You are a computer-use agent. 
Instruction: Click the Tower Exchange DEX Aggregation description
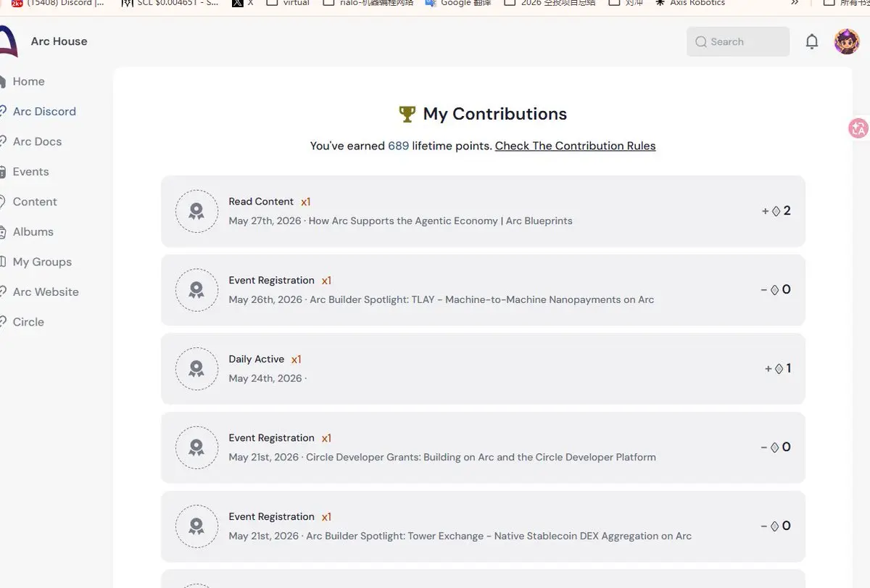click(499, 536)
